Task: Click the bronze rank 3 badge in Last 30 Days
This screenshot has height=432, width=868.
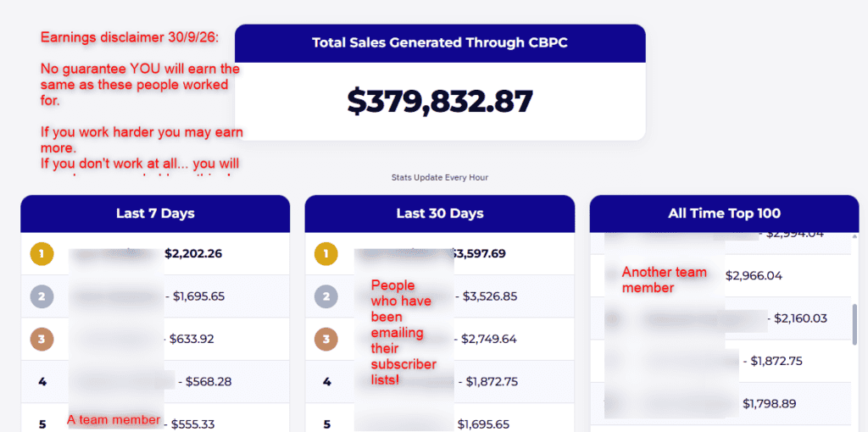Action: (326, 339)
